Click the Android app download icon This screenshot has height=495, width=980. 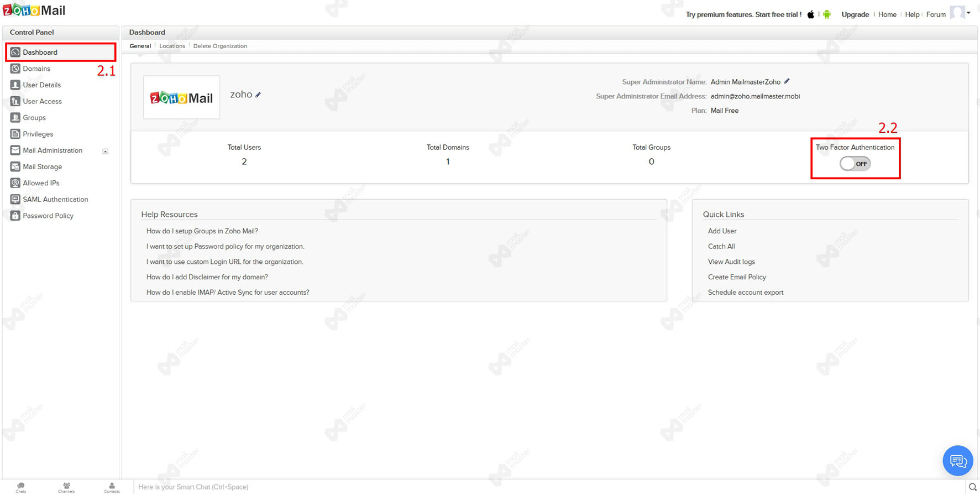click(827, 14)
